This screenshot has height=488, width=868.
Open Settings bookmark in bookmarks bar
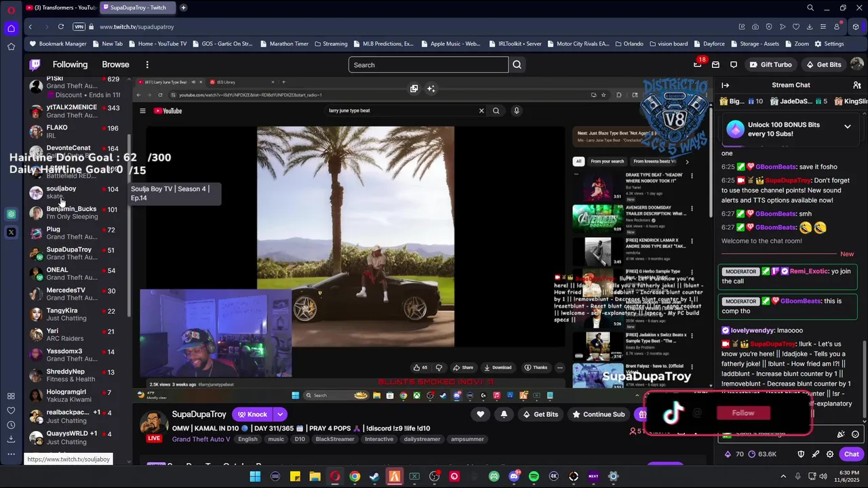point(829,43)
